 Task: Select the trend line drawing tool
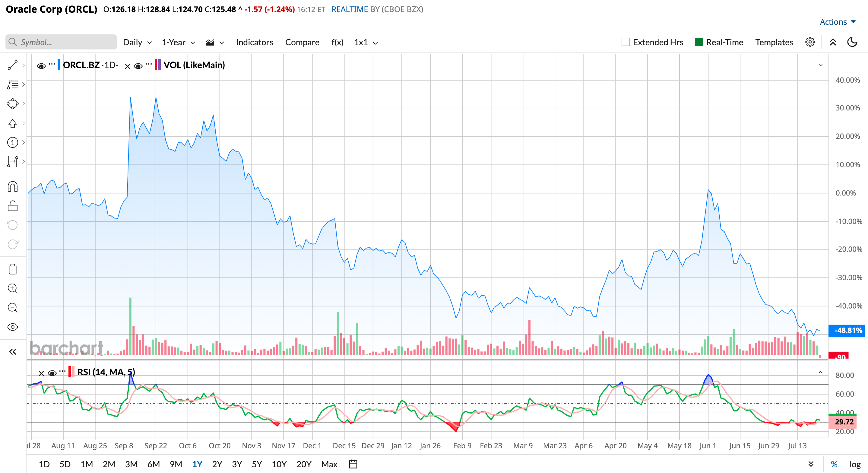coord(12,65)
